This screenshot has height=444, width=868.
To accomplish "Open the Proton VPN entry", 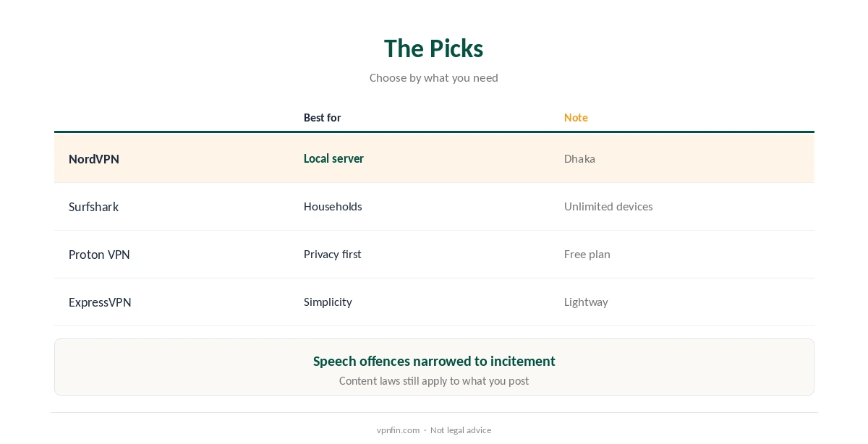I will pyautogui.click(x=99, y=255).
